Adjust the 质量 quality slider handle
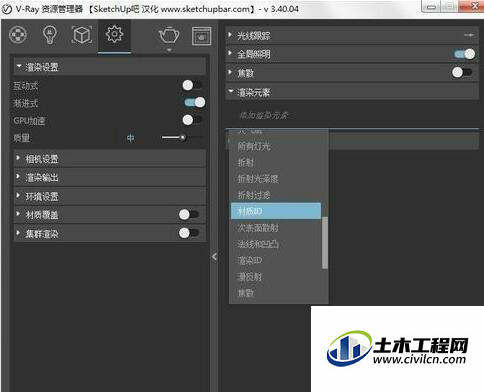Image resolution: width=484 pixels, height=392 pixels. [183, 137]
